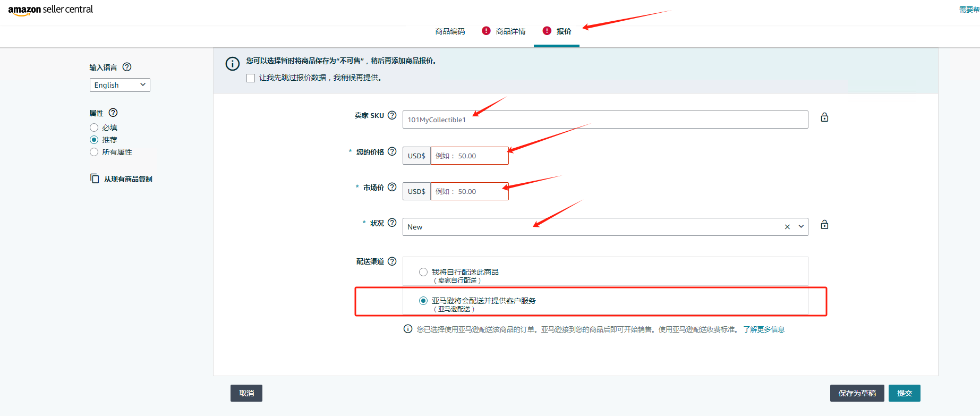Open the English input language dropdown

click(x=120, y=85)
